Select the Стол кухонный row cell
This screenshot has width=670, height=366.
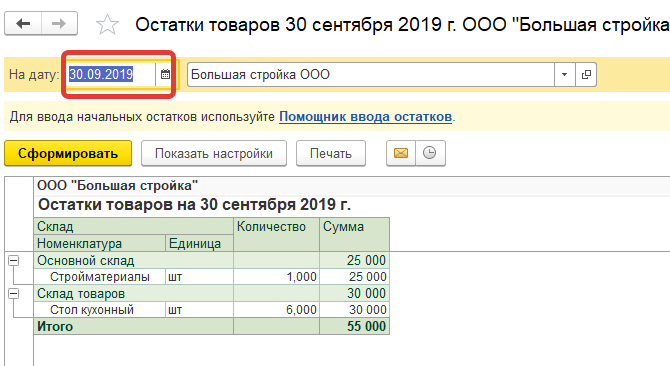100,310
